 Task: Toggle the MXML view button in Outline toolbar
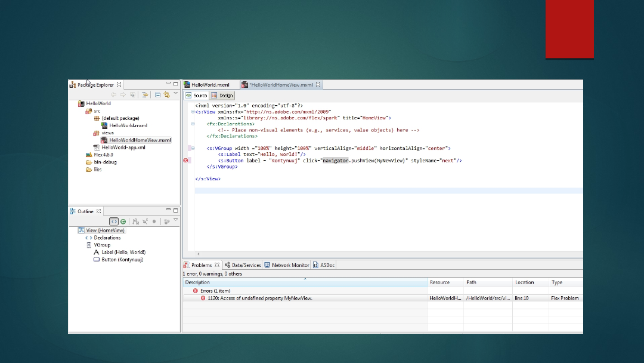[113, 222]
